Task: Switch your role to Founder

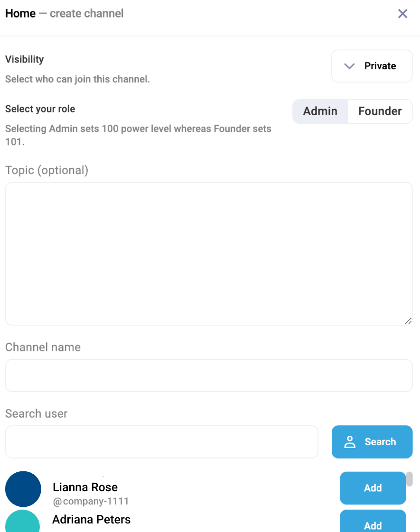Action: coord(380,111)
